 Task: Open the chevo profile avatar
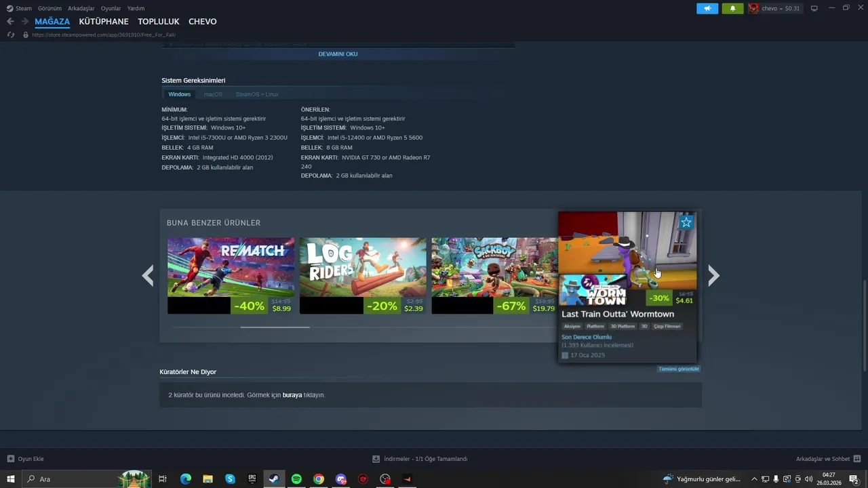[753, 8]
